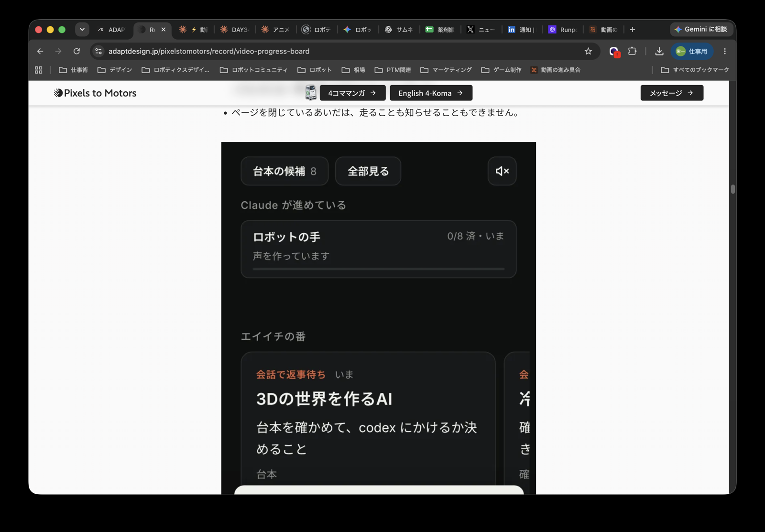Toggle mute with the speaker icon
Image resolution: width=765 pixels, height=532 pixels.
[x=502, y=171]
